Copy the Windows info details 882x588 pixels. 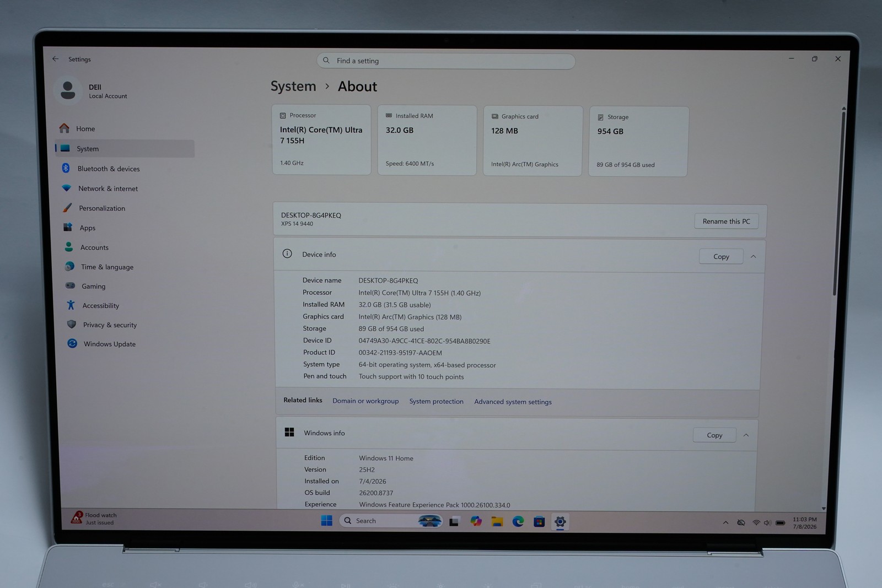(714, 435)
